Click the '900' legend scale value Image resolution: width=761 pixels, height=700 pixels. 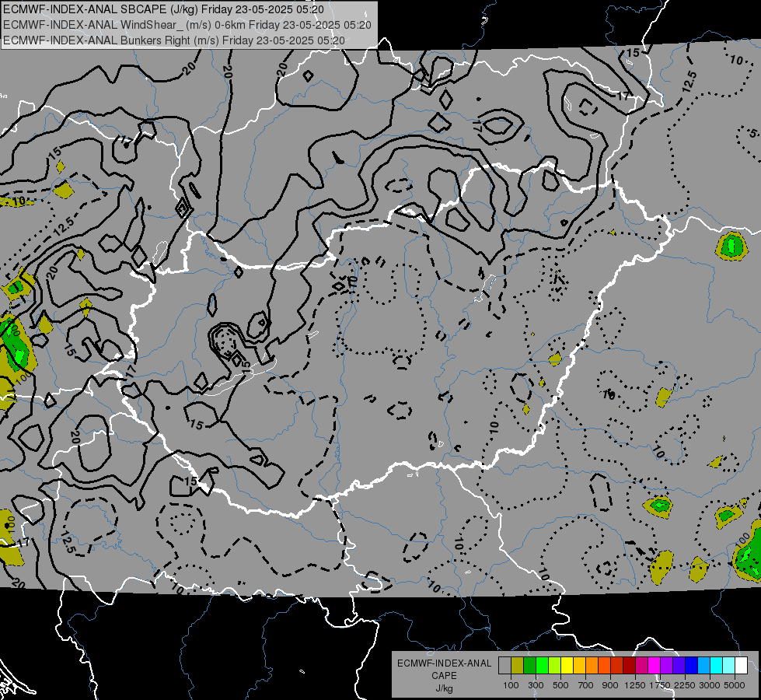pos(610,685)
